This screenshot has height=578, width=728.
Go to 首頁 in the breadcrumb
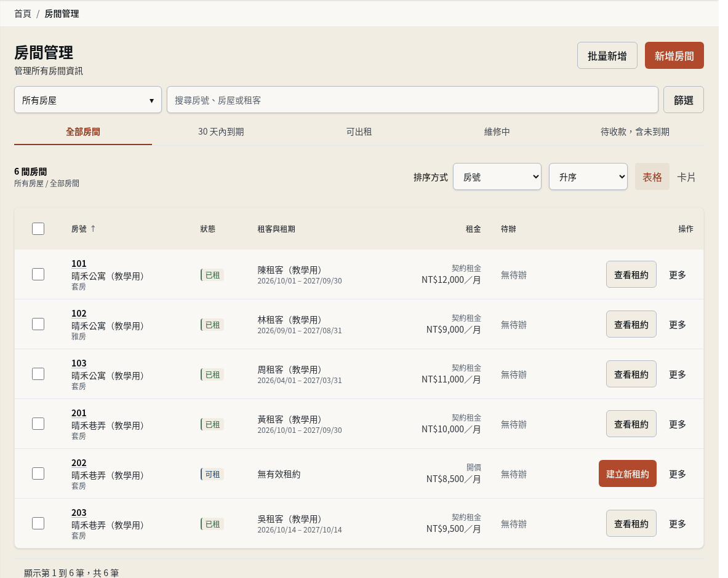coord(23,14)
